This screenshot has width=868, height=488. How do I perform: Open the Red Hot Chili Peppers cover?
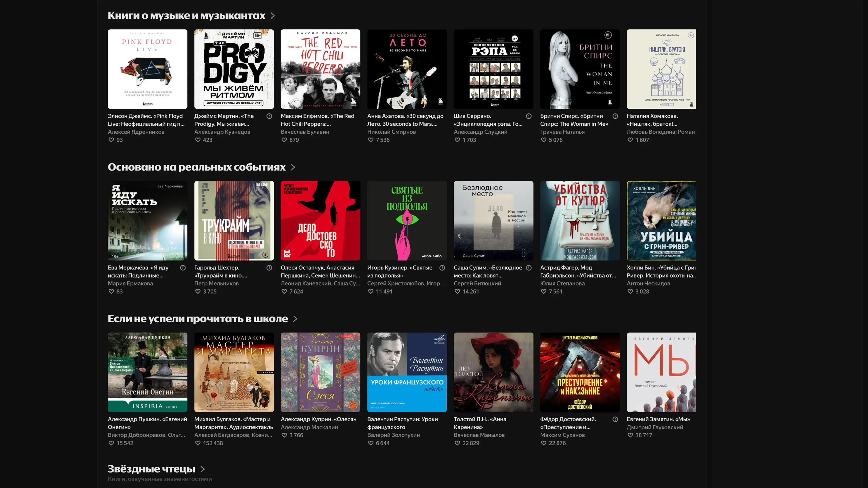point(321,69)
